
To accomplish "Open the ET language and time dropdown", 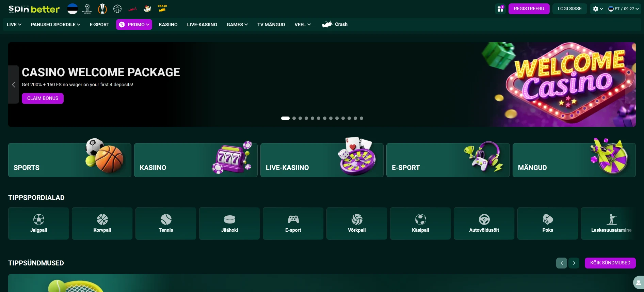I will tap(624, 9).
